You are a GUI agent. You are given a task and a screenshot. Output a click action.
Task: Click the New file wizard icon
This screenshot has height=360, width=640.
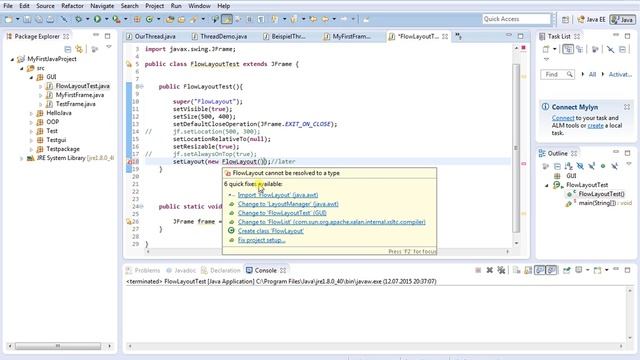(x=9, y=19)
